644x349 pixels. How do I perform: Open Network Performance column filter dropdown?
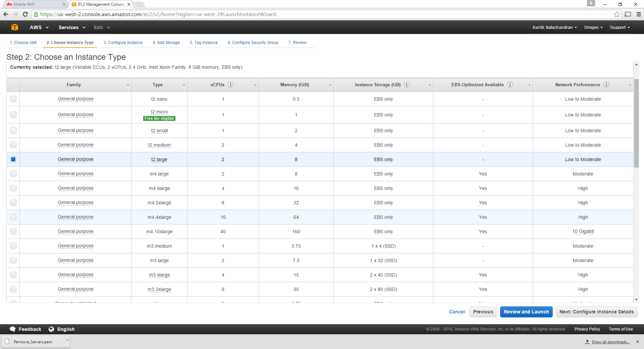(630, 85)
